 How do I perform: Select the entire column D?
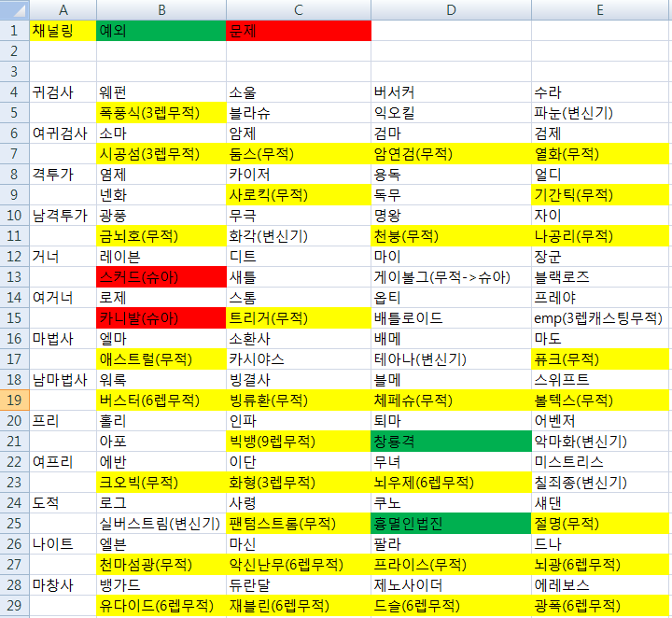451,9
